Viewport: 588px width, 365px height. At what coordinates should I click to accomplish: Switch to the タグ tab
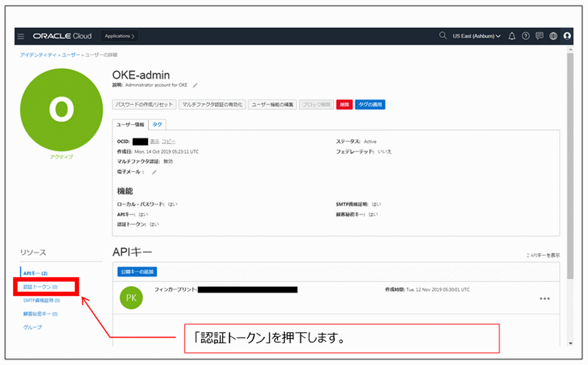coord(156,124)
